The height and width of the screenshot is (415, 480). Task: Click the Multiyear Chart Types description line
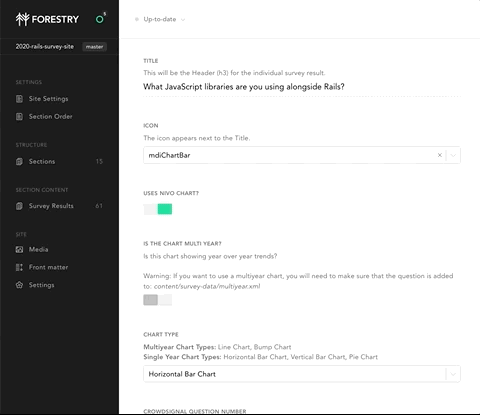coord(217,347)
